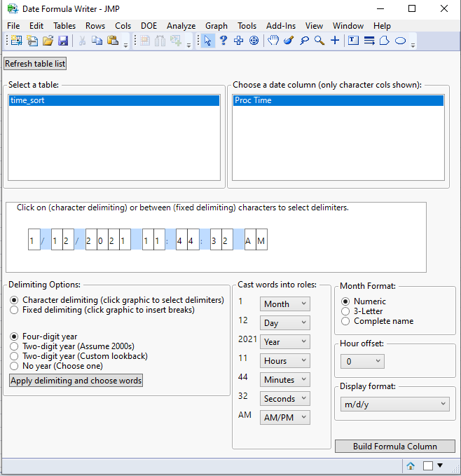This screenshot has width=461, height=476.
Task: Click the disabled data table toolbar icon
Action: tap(144, 41)
